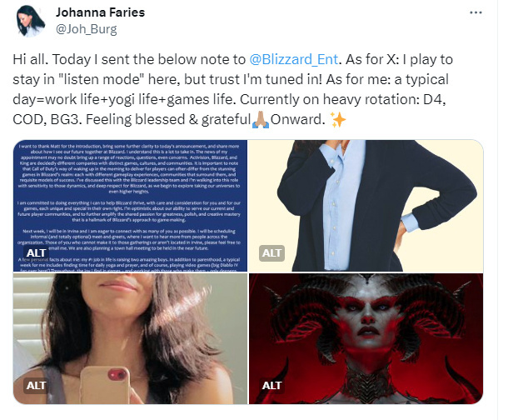
Task: Open the three-dot more options menu
Action: point(476,12)
